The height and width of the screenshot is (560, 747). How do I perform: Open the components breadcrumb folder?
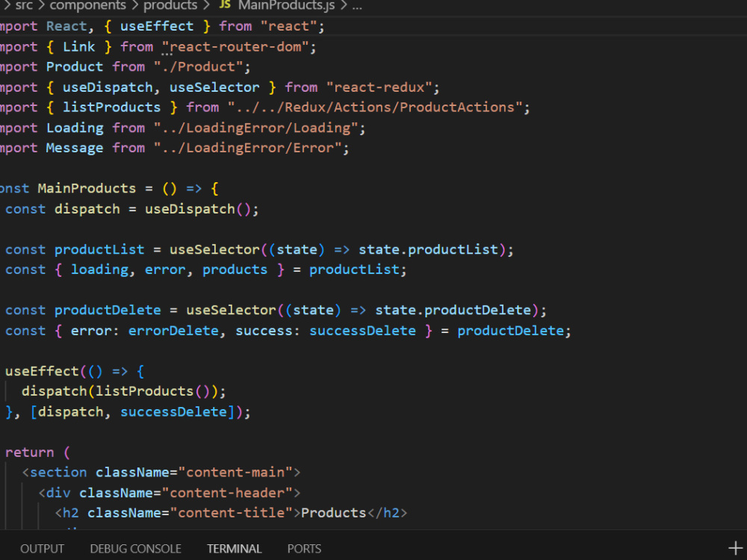coord(87,5)
